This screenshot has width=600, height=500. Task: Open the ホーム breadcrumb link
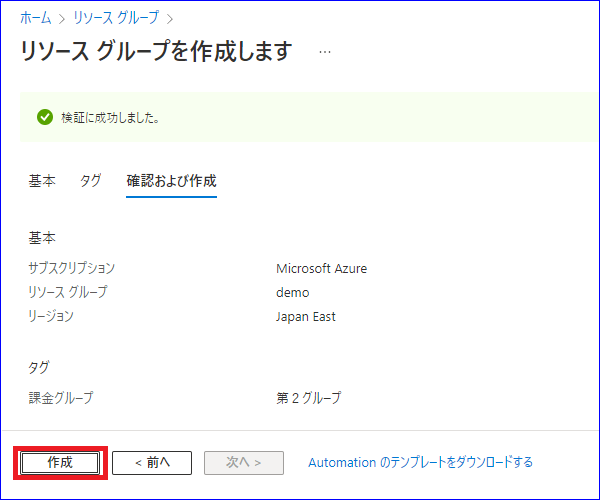pyautogui.click(x=36, y=18)
